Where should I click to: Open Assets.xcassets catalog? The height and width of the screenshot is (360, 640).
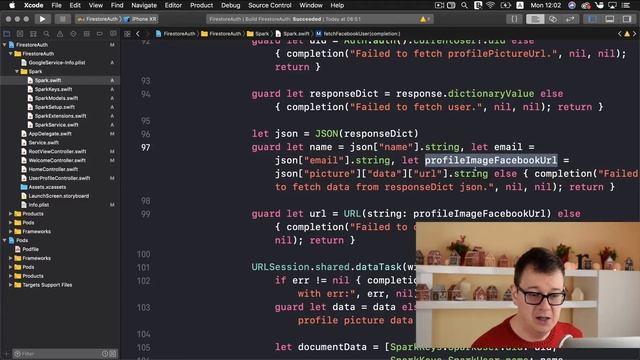47,187
